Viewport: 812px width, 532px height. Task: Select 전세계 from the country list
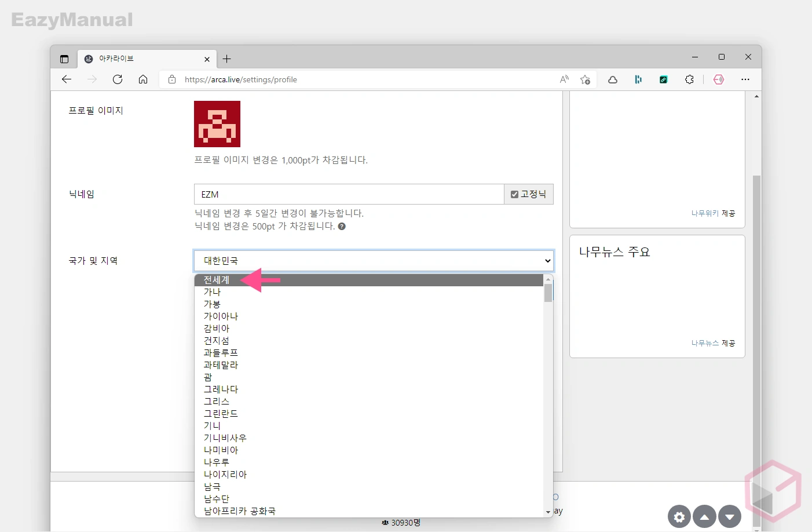point(217,280)
